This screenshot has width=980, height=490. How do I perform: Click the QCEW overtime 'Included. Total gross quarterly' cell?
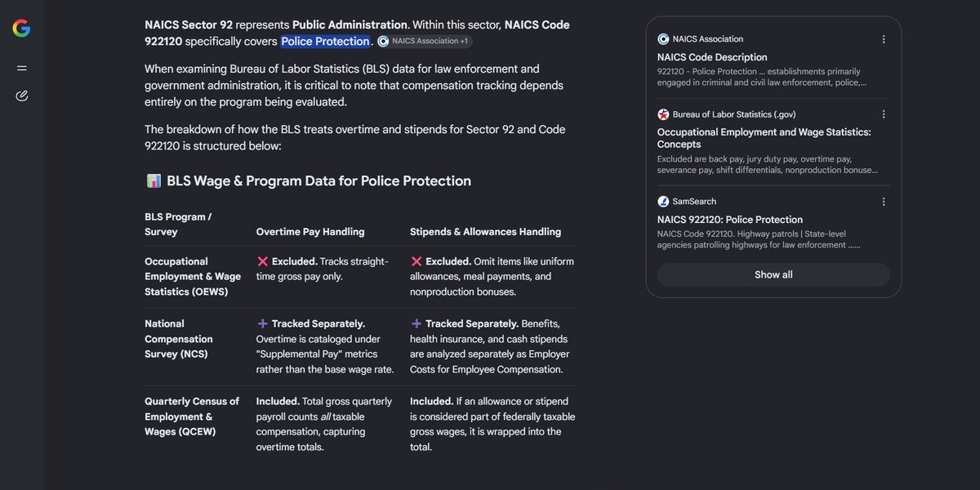tap(324, 425)
